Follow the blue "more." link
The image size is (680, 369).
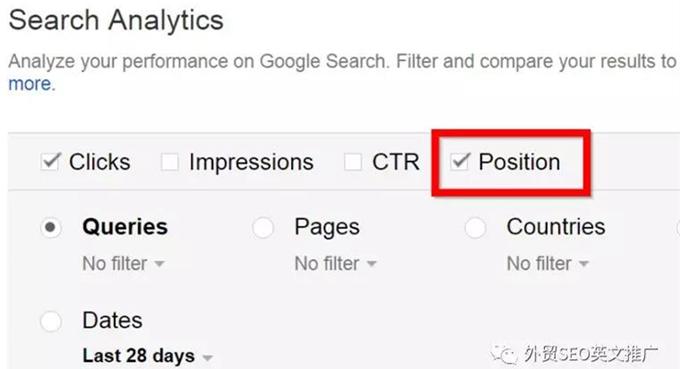coord(32,84)
